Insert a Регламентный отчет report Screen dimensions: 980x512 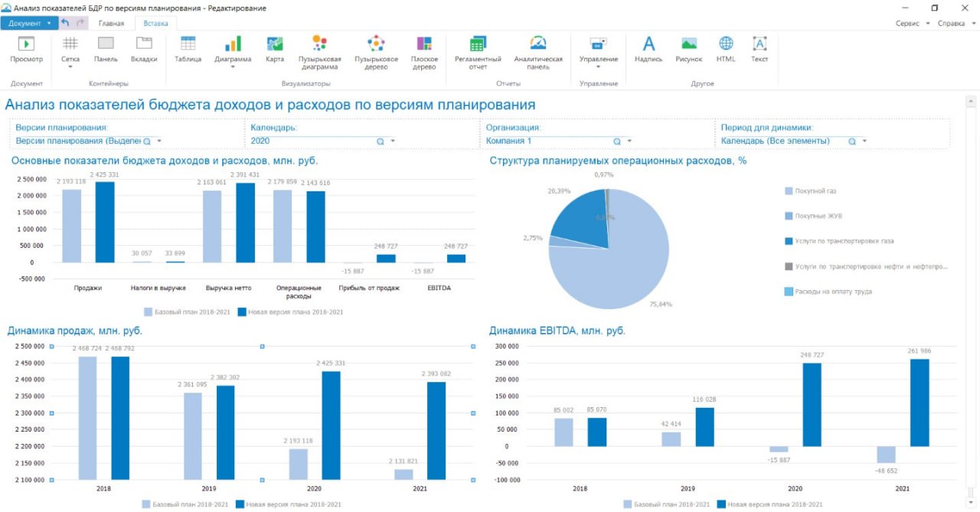(478, 44)
